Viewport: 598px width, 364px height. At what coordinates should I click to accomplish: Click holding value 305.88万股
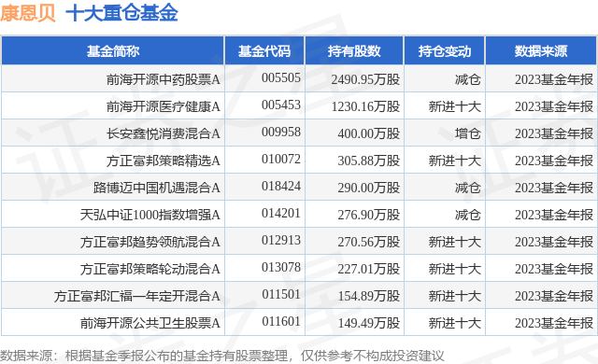click(x=369, y=161)
